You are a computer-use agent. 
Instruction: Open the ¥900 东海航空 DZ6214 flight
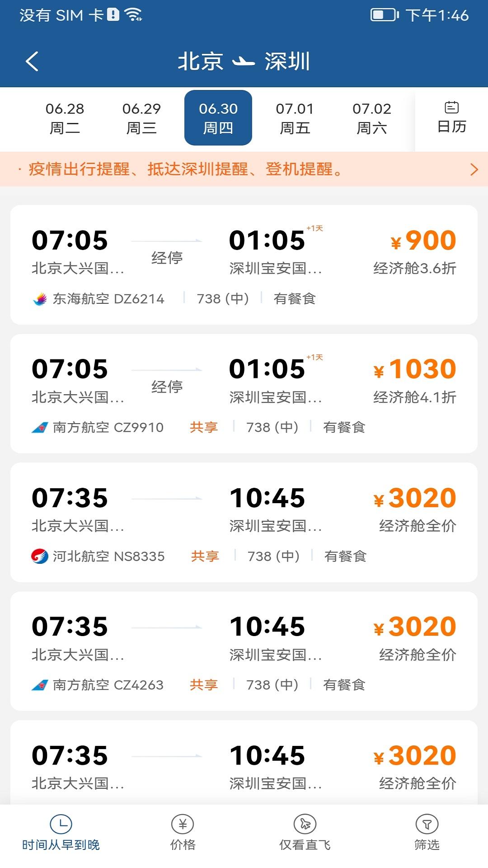coord(244,264)
